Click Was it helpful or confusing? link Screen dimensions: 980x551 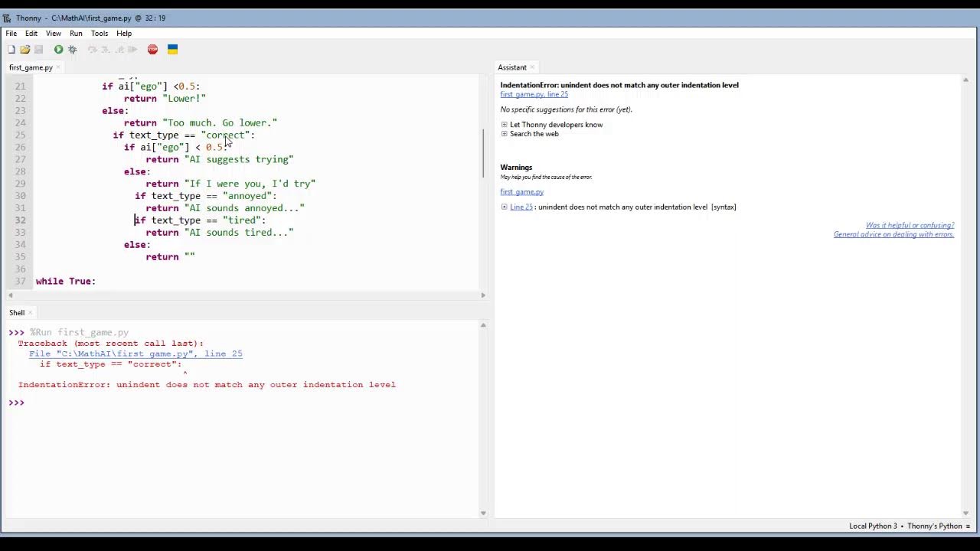click(910, 226)
